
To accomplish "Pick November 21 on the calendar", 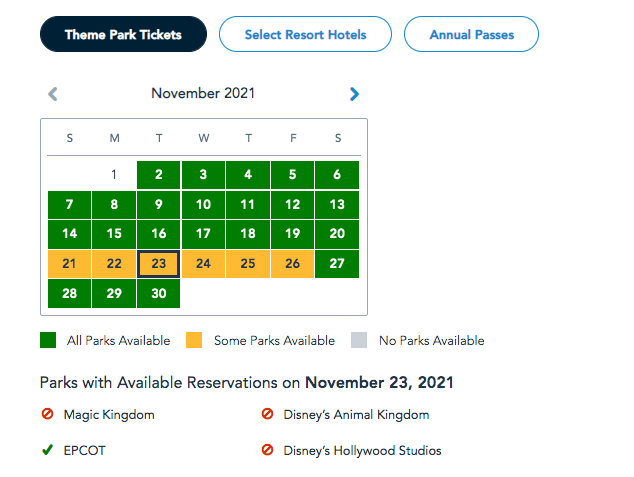I will 69,264.
